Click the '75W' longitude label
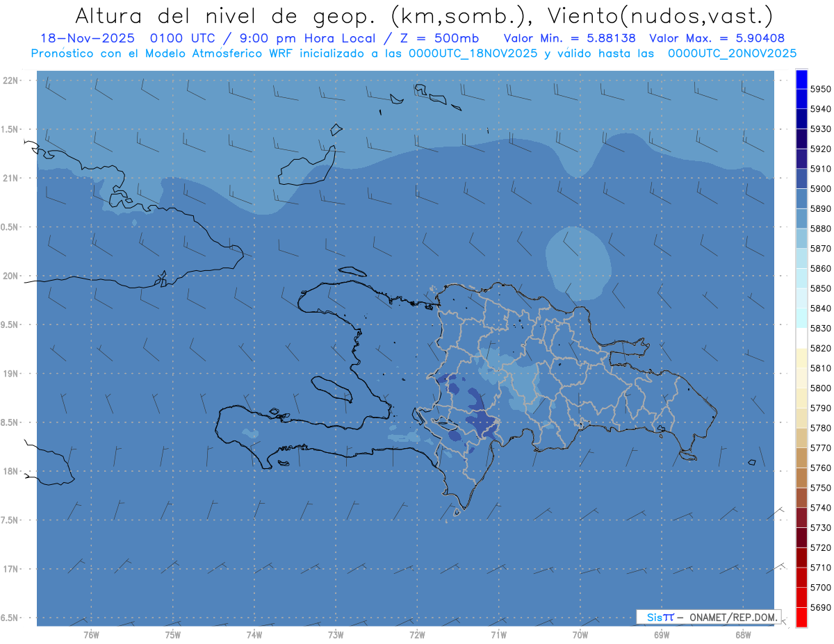Image resolution: width=834 pixels, height=644 pixels. tap(173, 634)
